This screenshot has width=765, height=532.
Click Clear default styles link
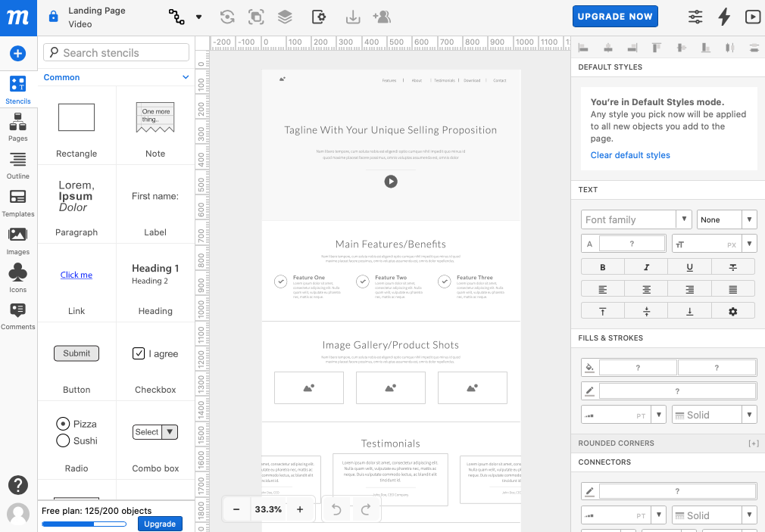coord(630,155)
